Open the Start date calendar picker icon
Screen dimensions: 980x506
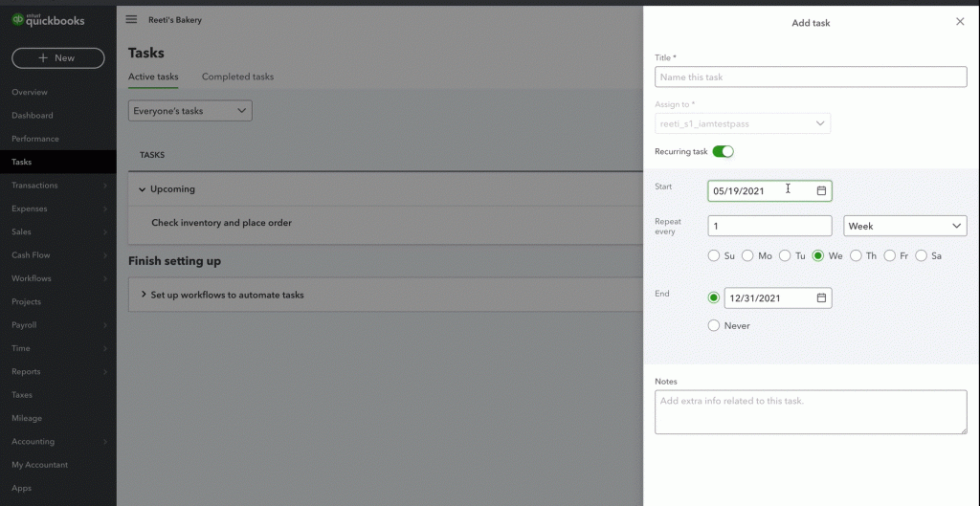(x=822, y=190)
